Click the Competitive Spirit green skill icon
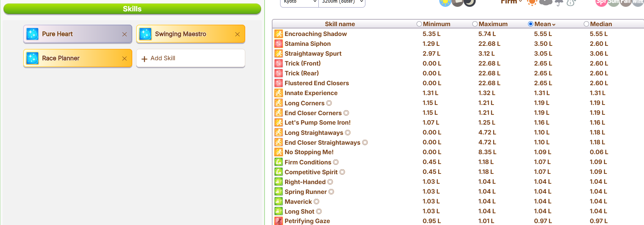The image size is (644, 225). tap(279, 172)
